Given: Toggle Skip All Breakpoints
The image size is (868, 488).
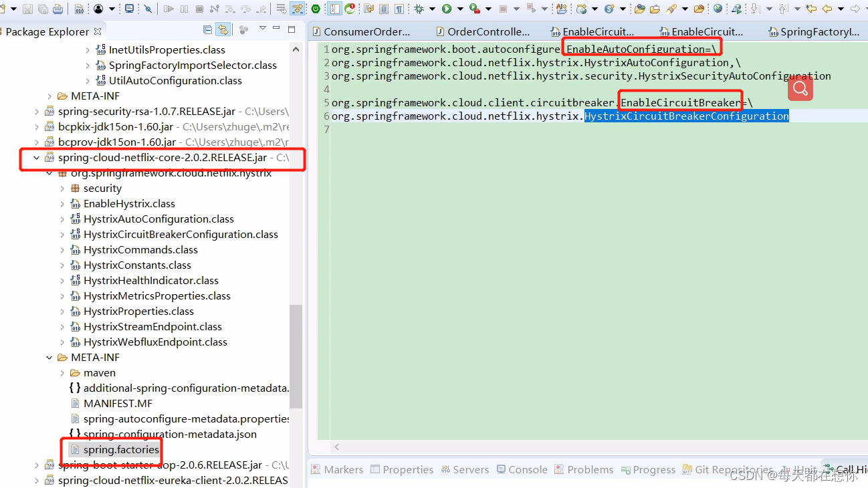Looking at the screenshot, I should (x=148, y=9).
